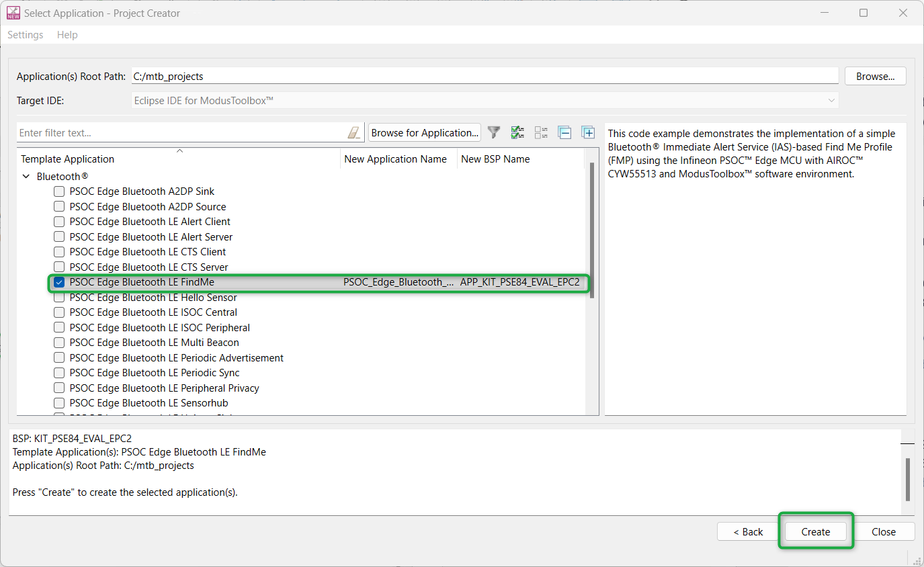Click the unselect all checkboxes icon
Image resolution: width=924 pixels, height=567 pixels.
click(x=541, y=132)
